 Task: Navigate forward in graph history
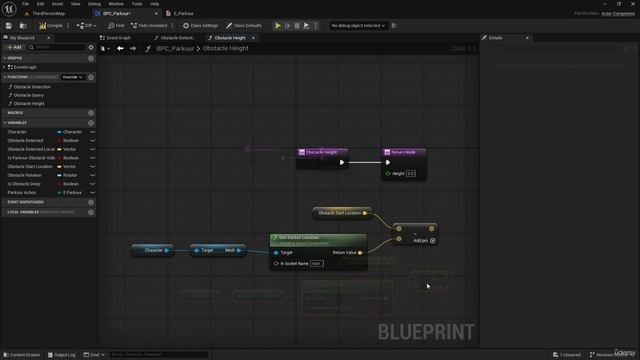133,49
